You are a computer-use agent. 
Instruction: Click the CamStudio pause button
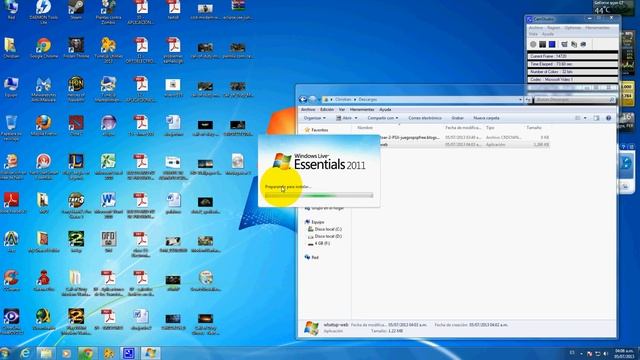pyautogui.click(x=542, y=44)
